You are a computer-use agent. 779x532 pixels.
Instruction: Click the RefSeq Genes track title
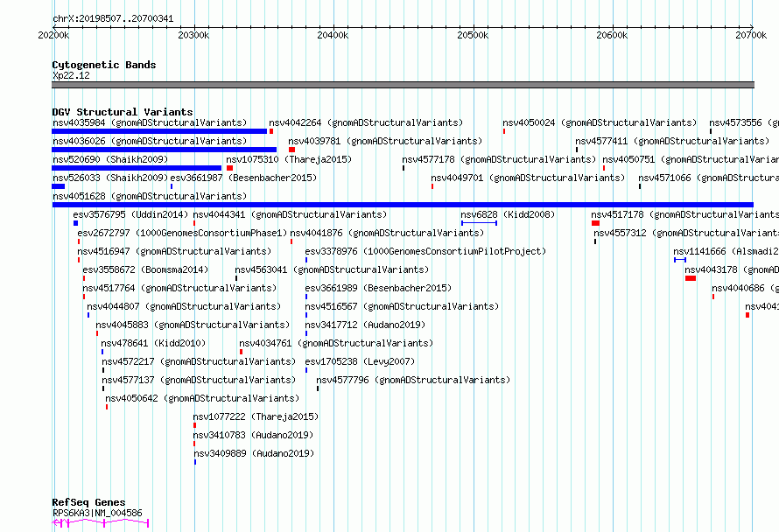[88, 502]
